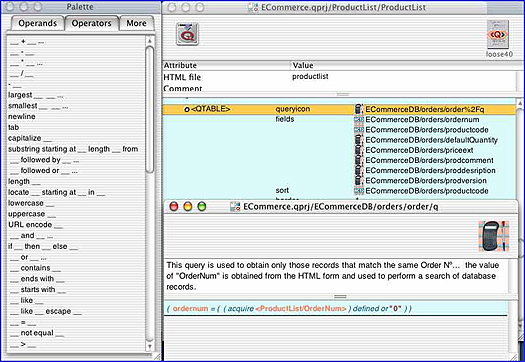Image resolution: width=525 pixels, height=362 pixels.
Task: Pick the 'like escape' operator
Action: click(46, 311)
